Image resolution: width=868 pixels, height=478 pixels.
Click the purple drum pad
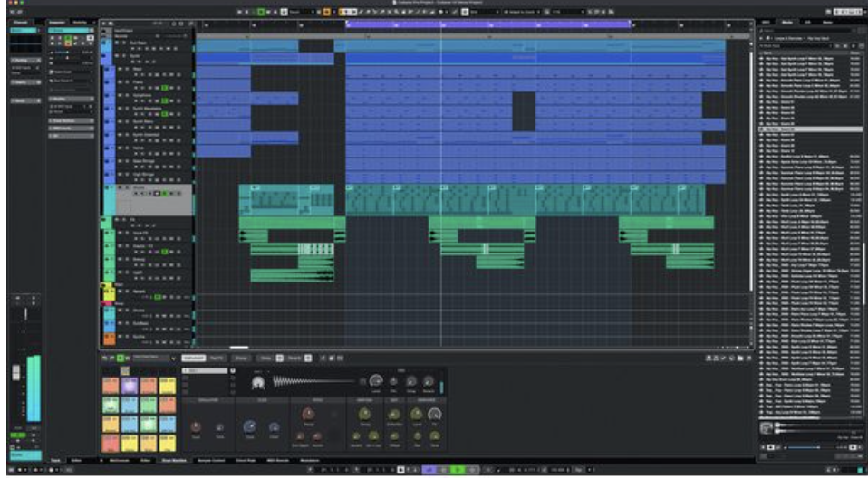tap(129, 386)
